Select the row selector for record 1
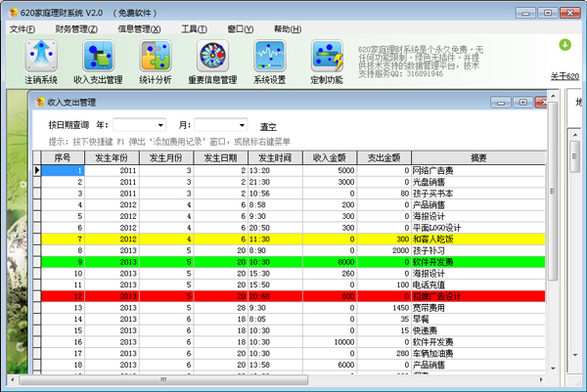The height and width of the screenshot is (392, 587). (x=37, y=170)
